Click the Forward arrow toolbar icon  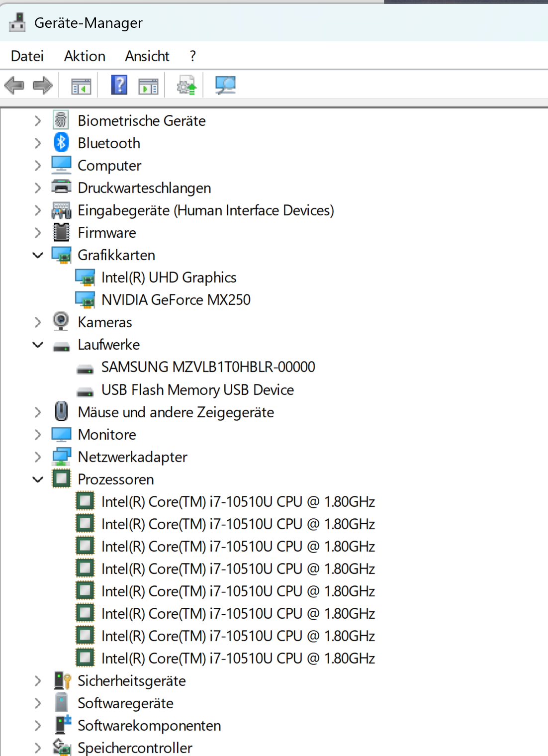(x=43, y=86)
